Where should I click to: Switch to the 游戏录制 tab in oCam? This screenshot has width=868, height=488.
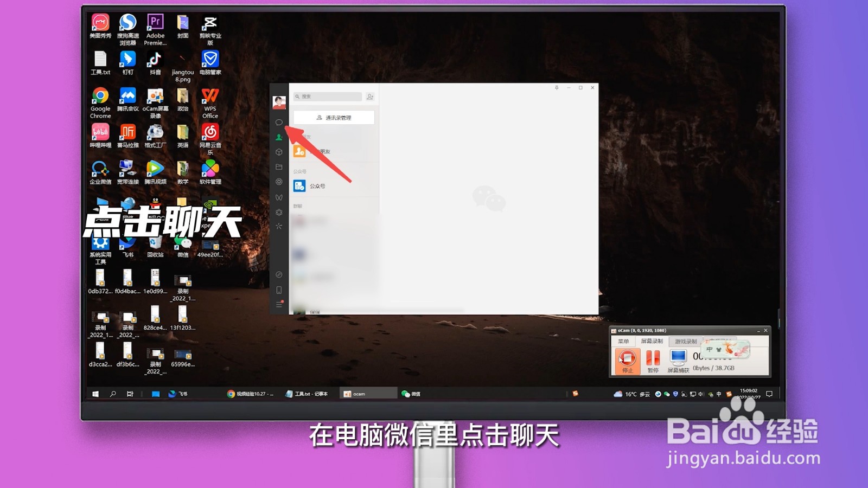[x=685, y=341]
